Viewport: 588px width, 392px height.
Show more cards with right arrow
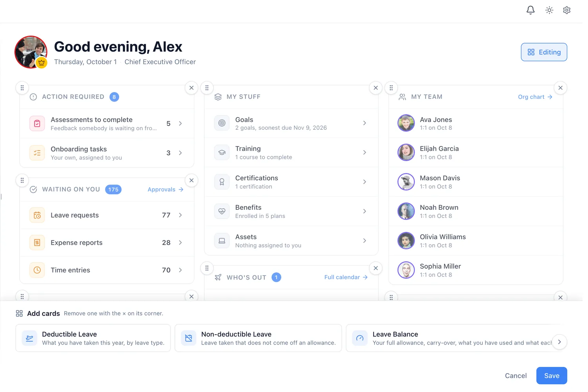tap(559, 342)
